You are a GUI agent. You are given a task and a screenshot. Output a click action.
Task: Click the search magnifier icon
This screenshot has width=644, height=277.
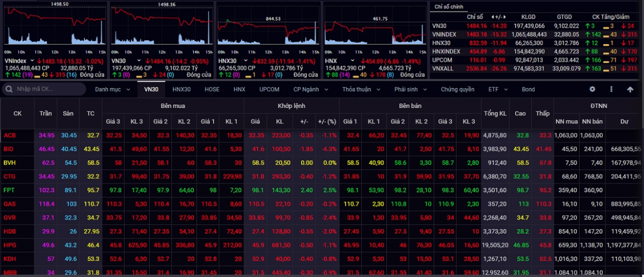(x=9, y=89)
